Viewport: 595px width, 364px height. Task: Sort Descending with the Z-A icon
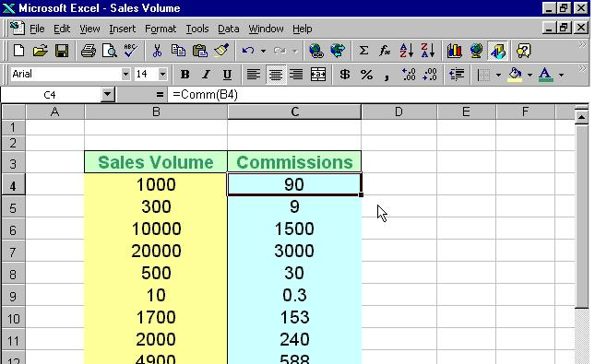coord(427,51)
